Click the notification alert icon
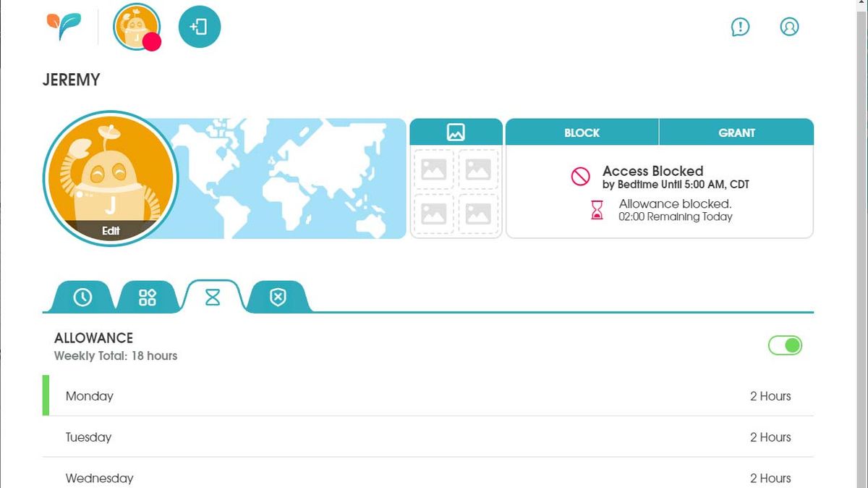Screen dimensions: 868x488 (x=740, y=27)
